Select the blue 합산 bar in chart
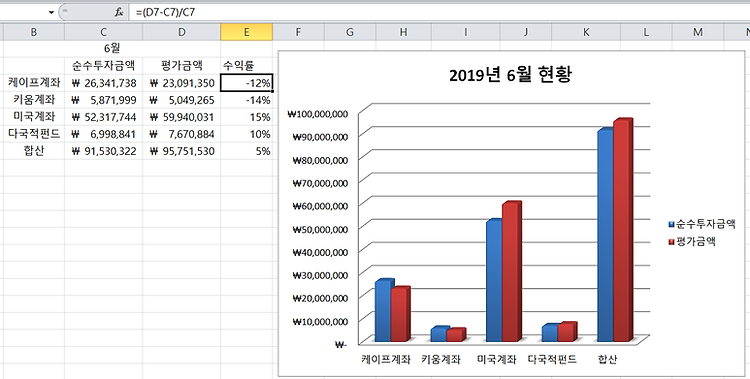The image size is (750, 379). [x=606, y=235]
